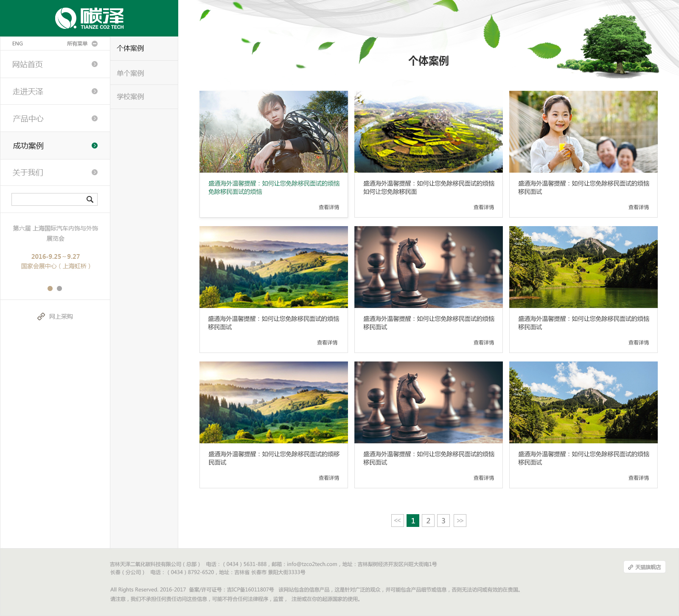Go to the previous page with << icon
Image resolution: width=679 pixels, height=616 pixels.
397,521
